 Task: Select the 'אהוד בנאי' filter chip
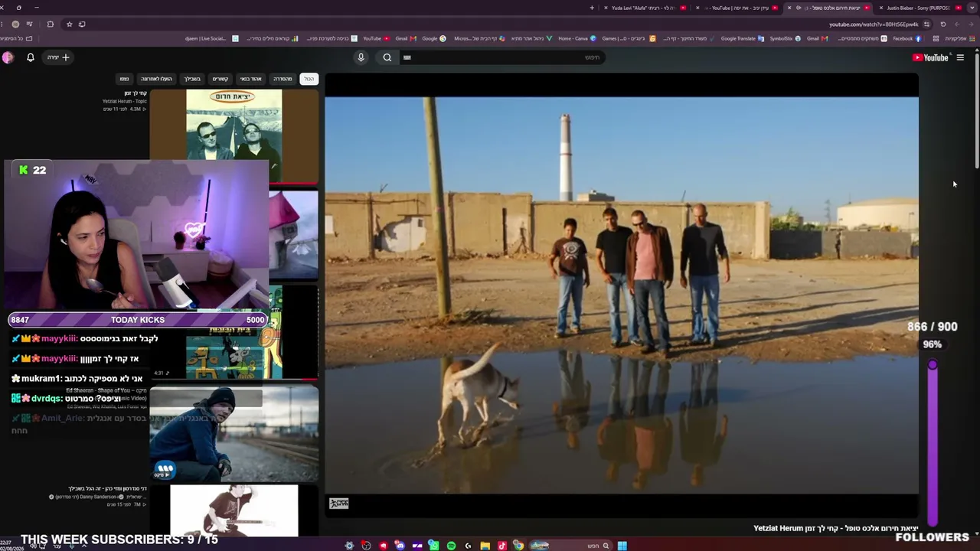[x=250, y=79]
